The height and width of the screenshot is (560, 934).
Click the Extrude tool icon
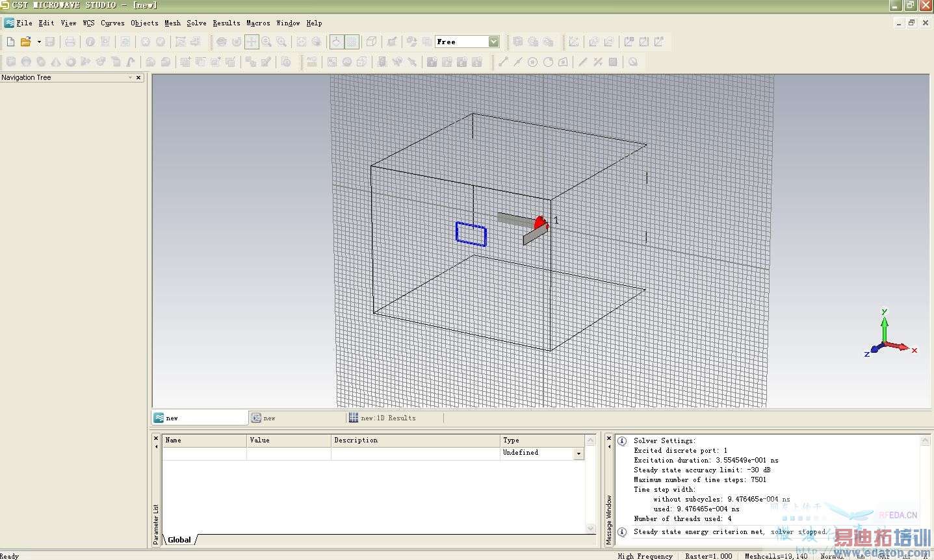pos(86,62)
